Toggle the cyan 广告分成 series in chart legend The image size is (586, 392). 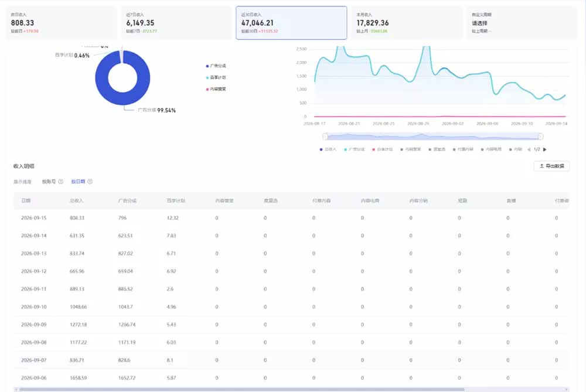click(x=354, y=149)
